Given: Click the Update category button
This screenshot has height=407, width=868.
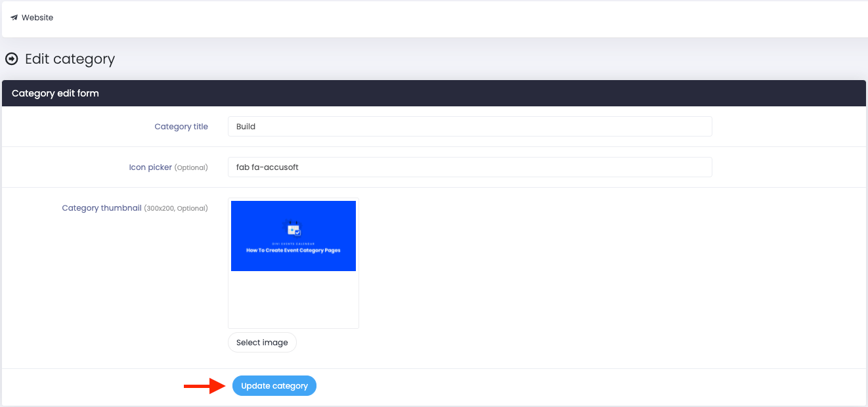Looking at the screenshot, I should click(x=274, y=386).
